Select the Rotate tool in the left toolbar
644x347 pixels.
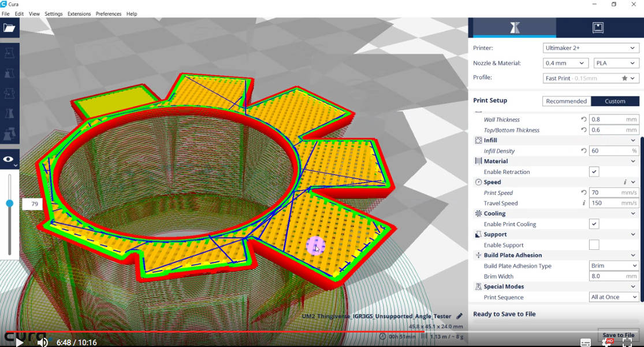9,93
